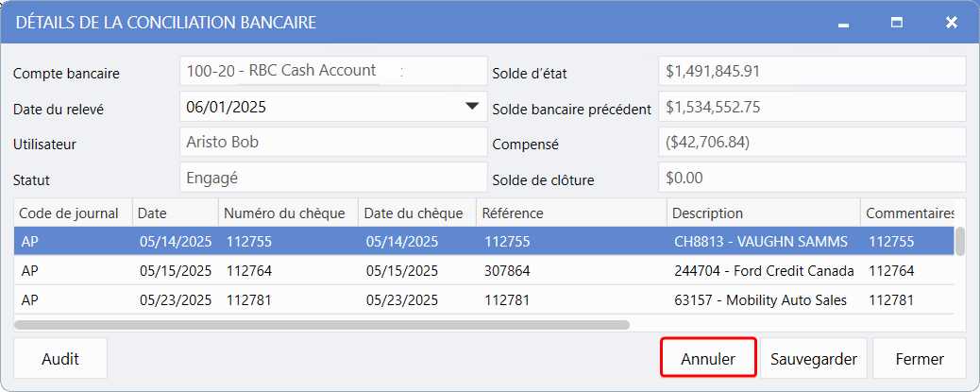
Task: Click the Solde de clôture field
Action: click(x=811, y=177)
